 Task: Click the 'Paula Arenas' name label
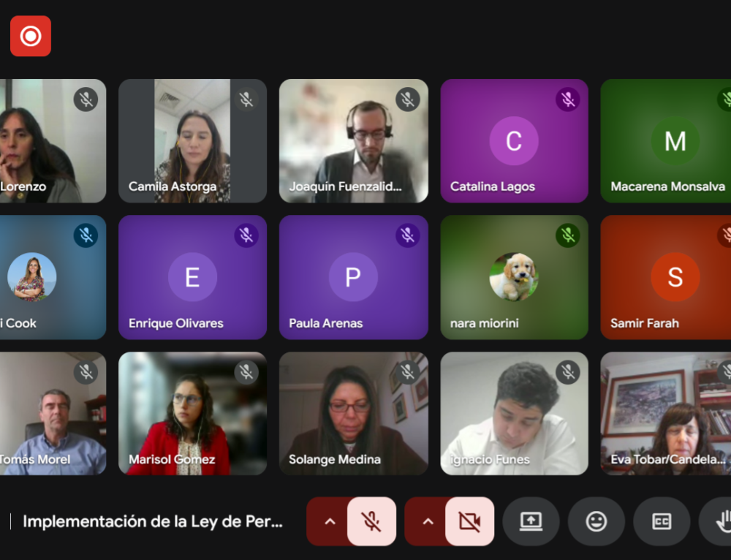(325, 323)
